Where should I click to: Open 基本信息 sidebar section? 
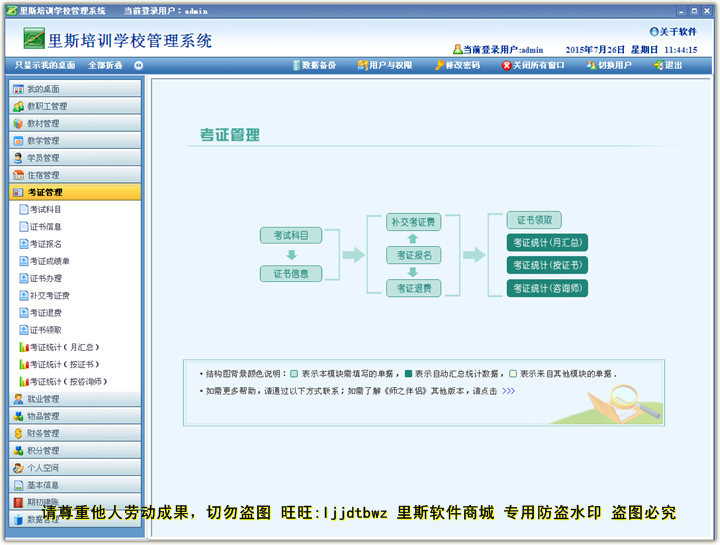[x=75, y=485]
